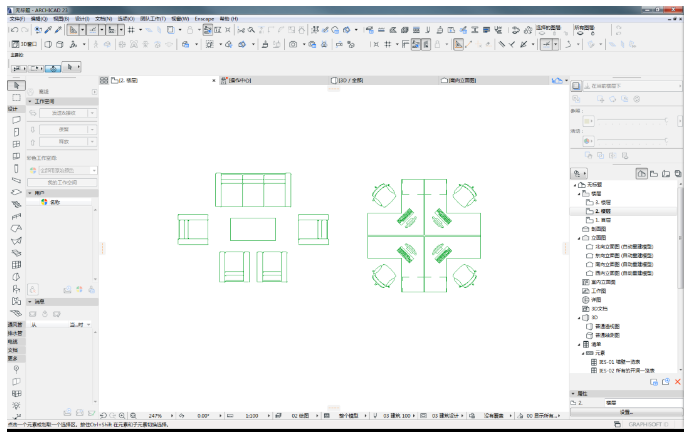This screenshot has height=439, width=692.
Task: Pick the Object tool in toolbox
Action: tap(16, 289)
